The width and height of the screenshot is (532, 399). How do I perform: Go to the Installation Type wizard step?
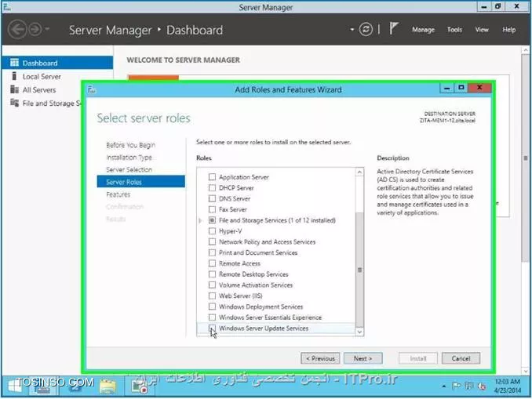pyautogui.click(x=129, y=158)
